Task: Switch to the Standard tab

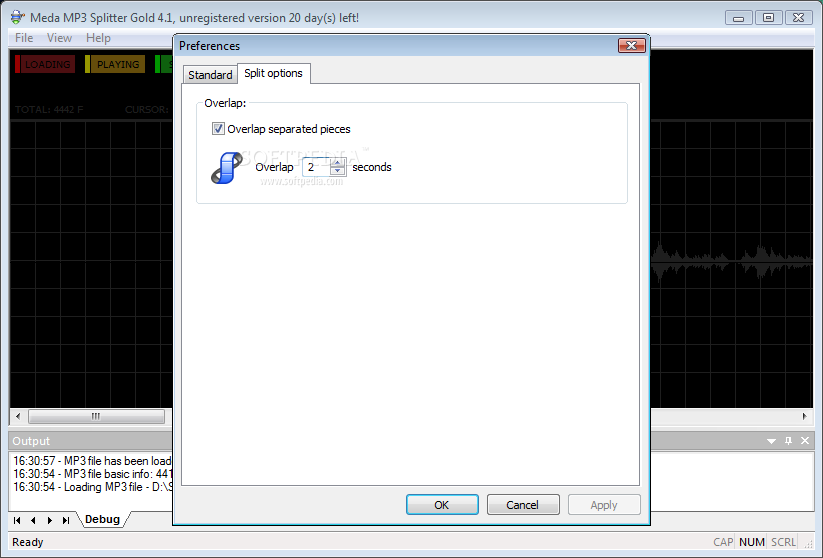Action: pyautogui.click(x=210, y=75)
